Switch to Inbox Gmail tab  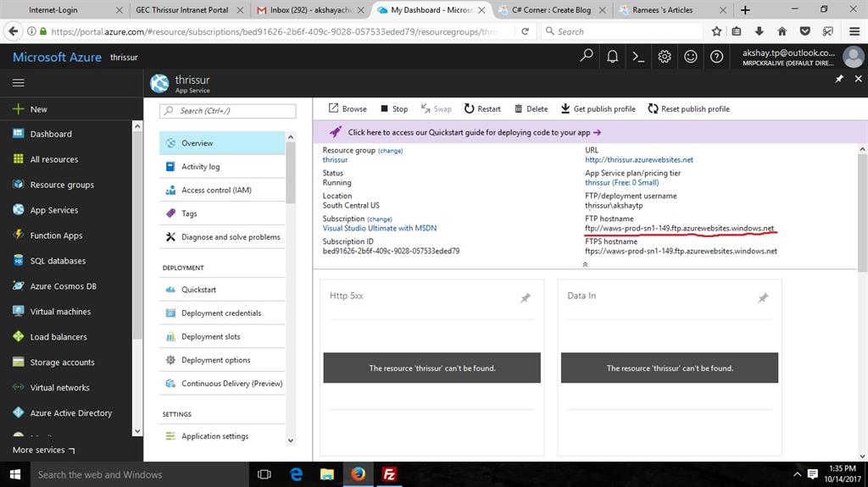309,10
